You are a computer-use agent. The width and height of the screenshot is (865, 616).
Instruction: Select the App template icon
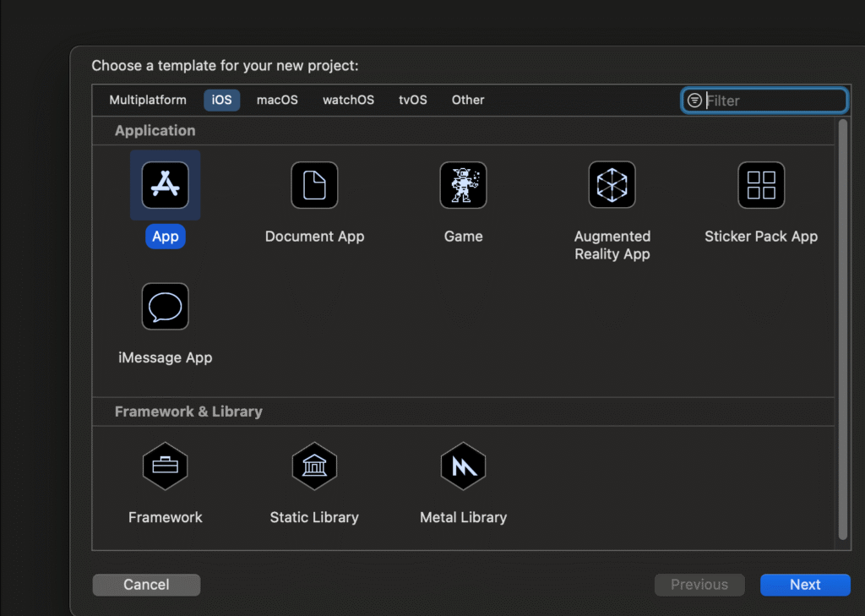click(165, 185)
